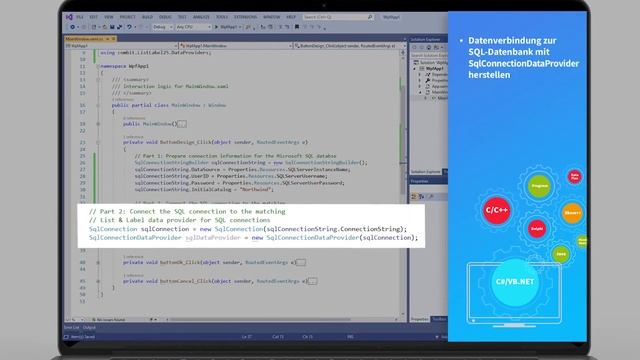Click the Save toolbar icon
Screen dimensions: 640x360
[112, 27]
